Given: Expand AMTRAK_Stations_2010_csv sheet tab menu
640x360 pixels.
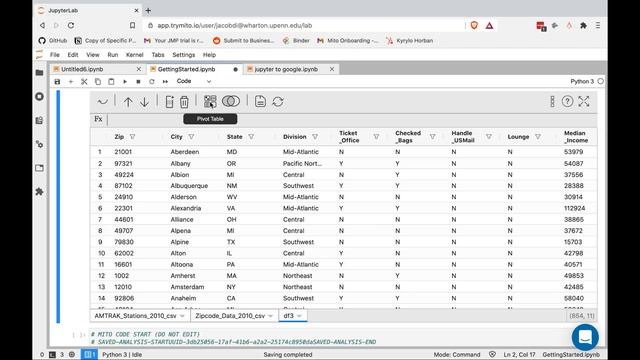Looking at the screenshot, I should (182, 316).
